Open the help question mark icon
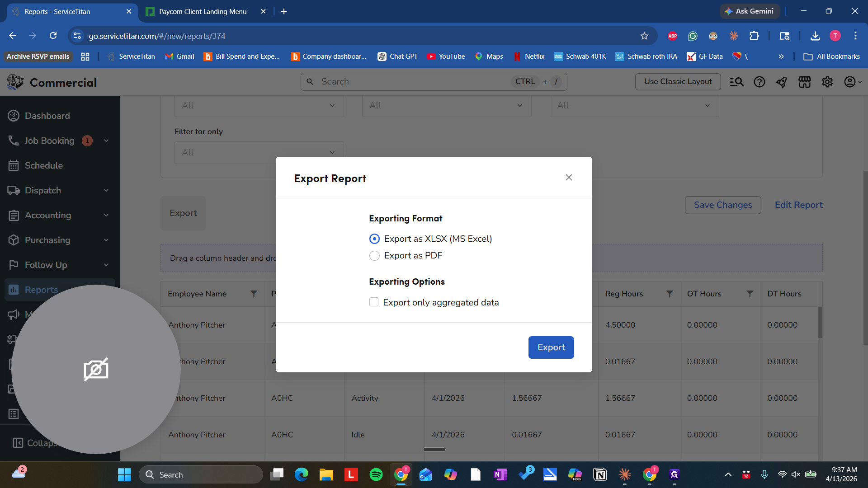 [x=759, y=82]
